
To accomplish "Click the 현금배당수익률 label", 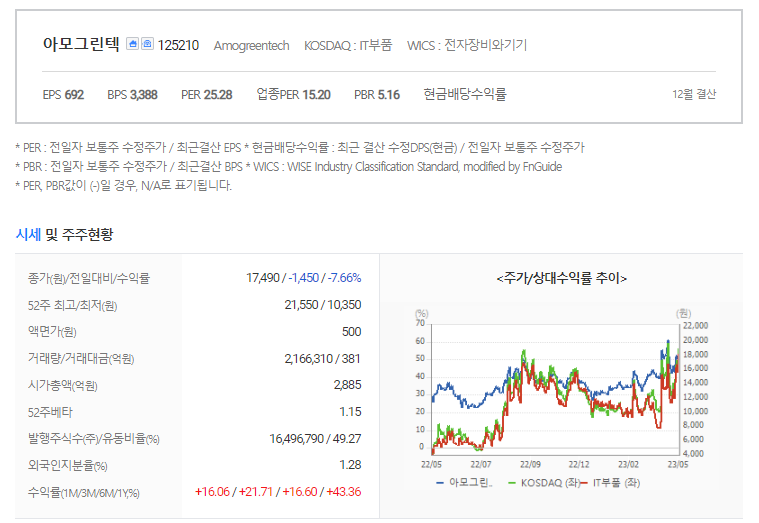I will pos(465,94).
